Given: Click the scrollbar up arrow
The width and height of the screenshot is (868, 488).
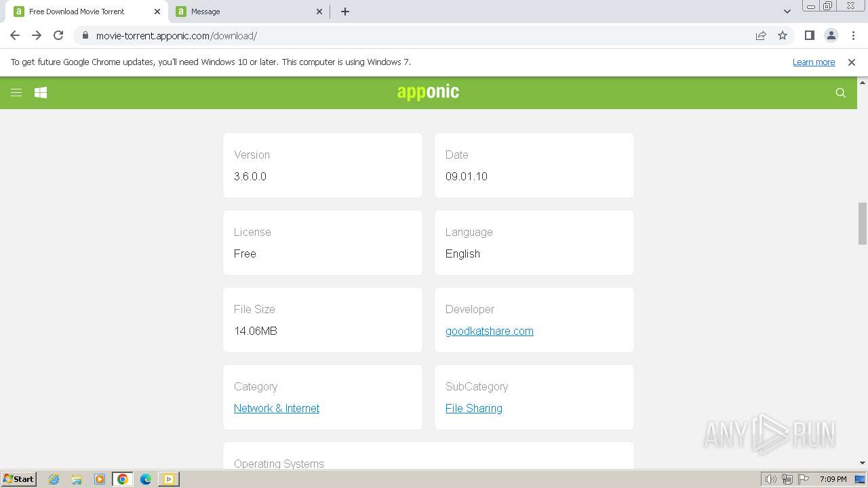Looking at the screenshot, I should (863, 82).
